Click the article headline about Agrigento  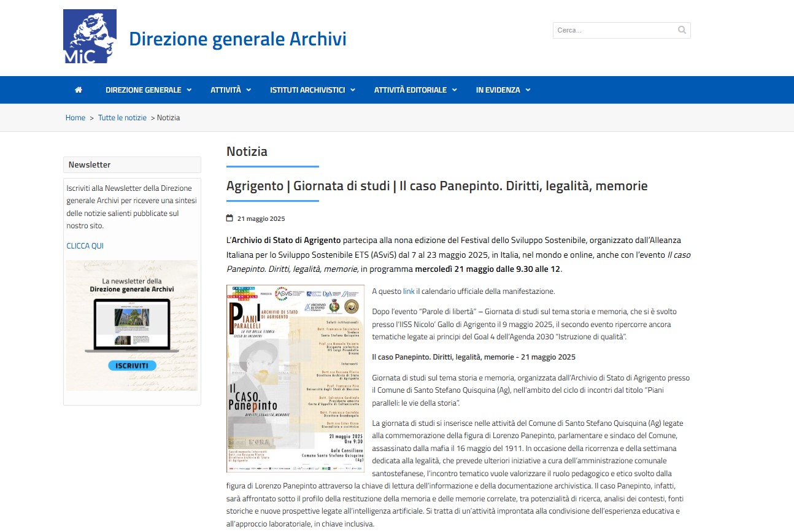point(437,185)
